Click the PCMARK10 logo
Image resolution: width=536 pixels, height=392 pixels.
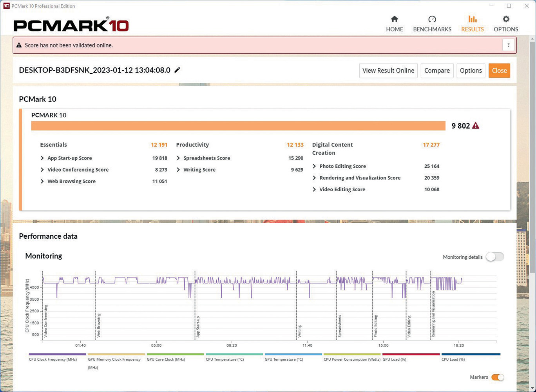pyautogui.click(x=71, y=25)
